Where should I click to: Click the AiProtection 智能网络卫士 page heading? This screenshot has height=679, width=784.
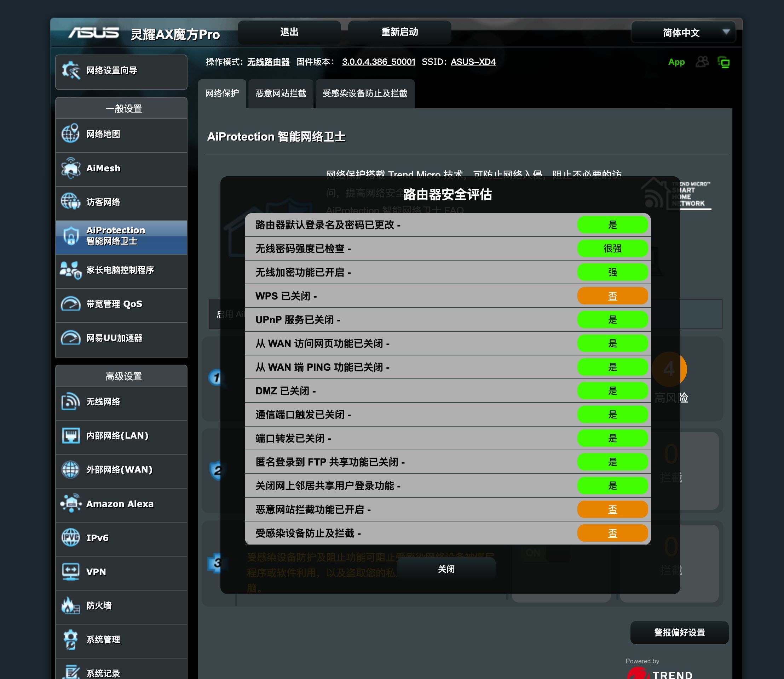point(276,137)
